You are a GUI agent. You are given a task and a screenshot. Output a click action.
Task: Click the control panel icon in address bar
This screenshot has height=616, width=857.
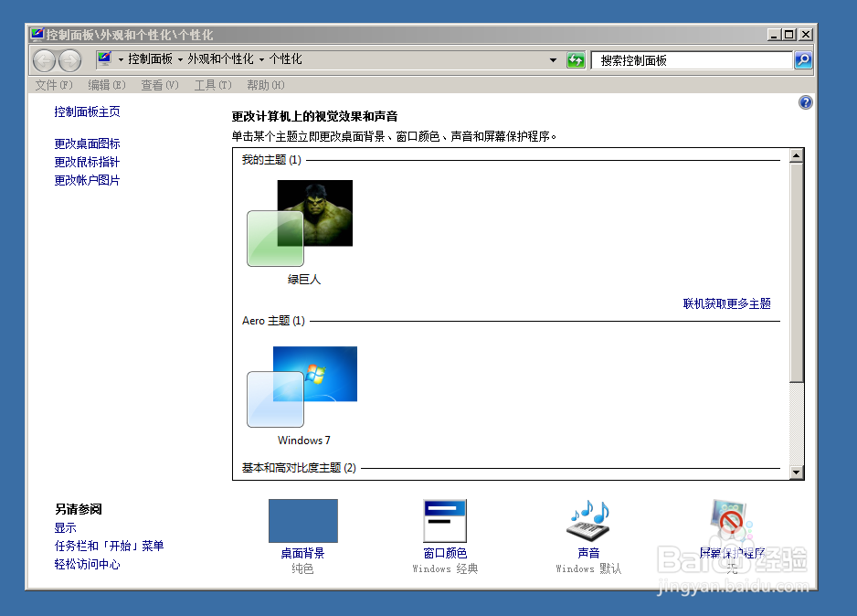pyautogui.click(x=104, y=58)
